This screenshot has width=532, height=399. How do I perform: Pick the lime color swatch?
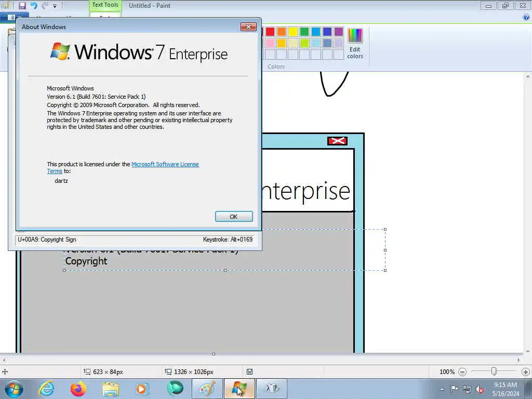coord(304,43)
